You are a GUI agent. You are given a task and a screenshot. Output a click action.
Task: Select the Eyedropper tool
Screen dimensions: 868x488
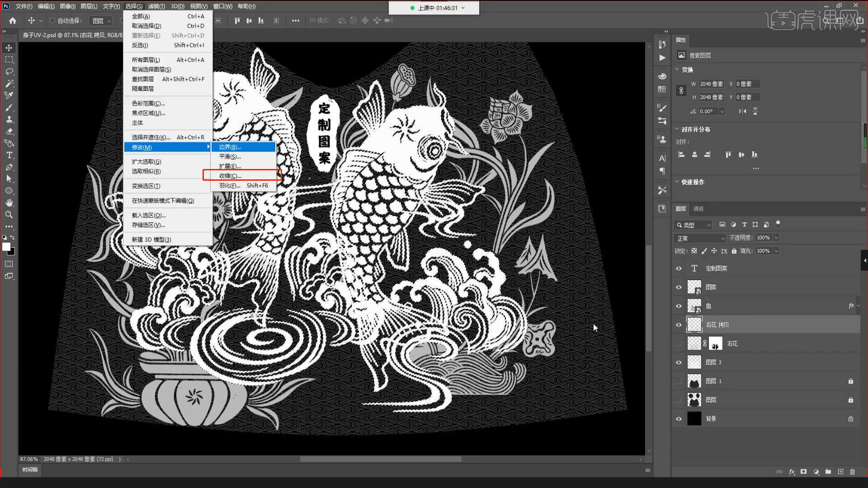point(9,95)
